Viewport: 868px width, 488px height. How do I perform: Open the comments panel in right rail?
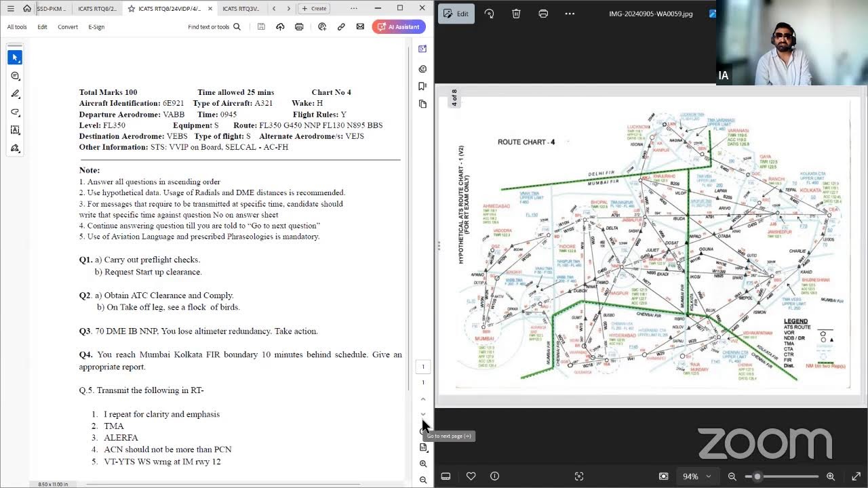[x=422, y=68]
